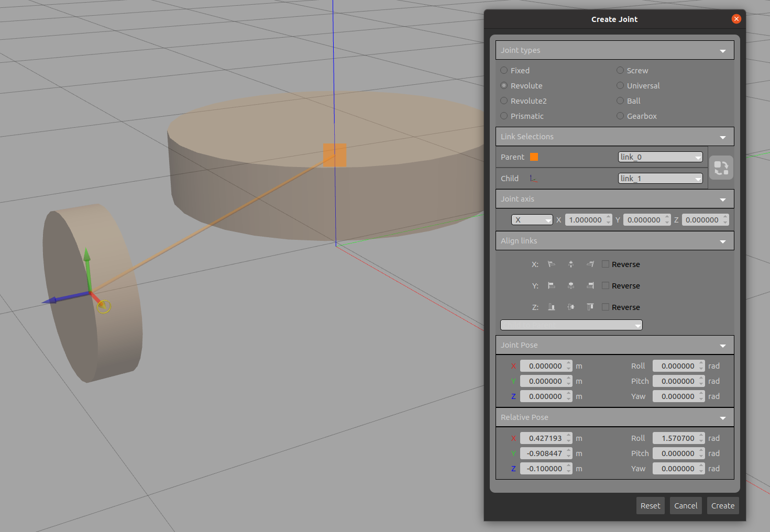Click the X-axis align maximum icon
Image resolution: width=770 pixels, height=532 pixels.
[x=590, y=264]
